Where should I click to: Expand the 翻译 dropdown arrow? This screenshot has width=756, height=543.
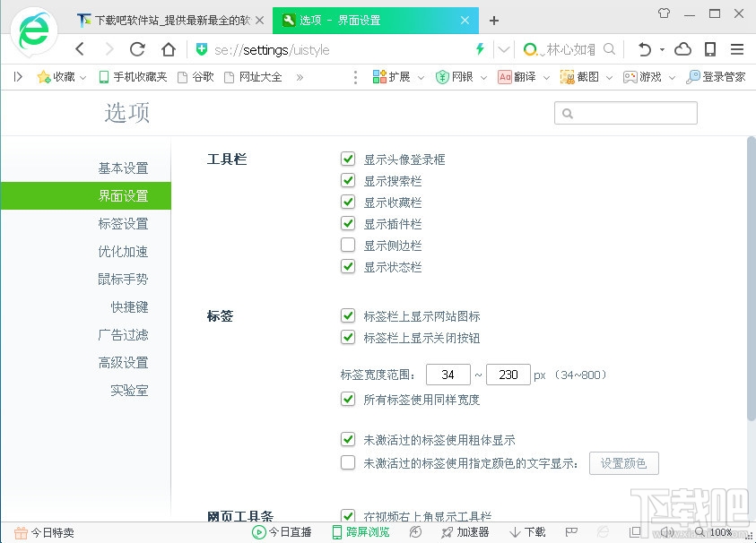pyautogui.click(x=546, y=78)
